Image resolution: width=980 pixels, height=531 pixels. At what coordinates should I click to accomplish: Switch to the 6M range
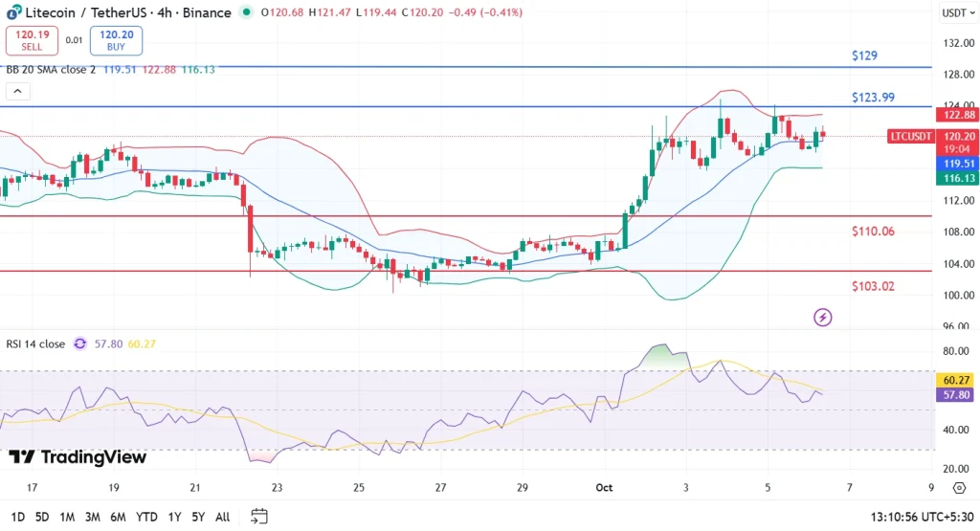click(118, 517)
